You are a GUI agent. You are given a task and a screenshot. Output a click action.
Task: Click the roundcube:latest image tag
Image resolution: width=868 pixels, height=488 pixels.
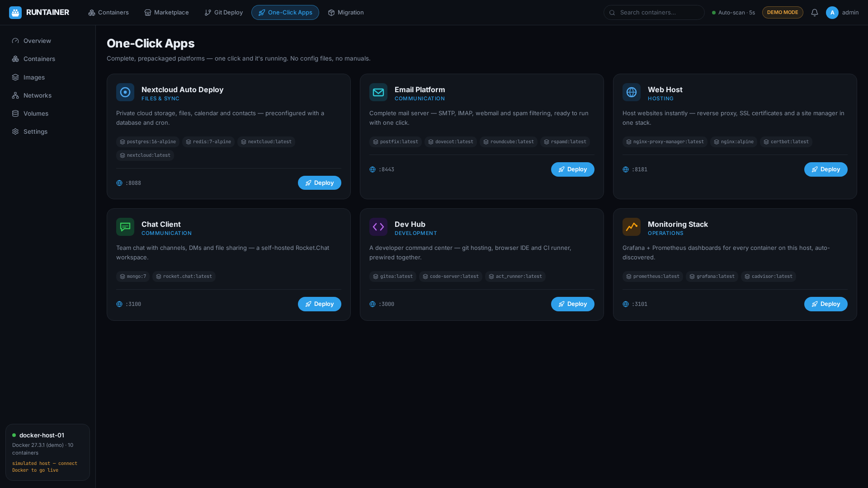pyautogui.click(x=509, y=142)
